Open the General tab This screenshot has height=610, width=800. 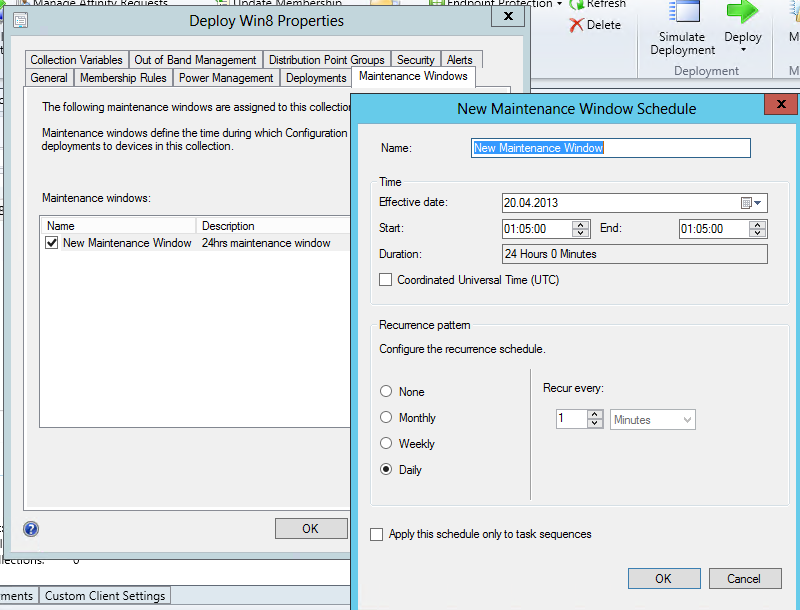pyautogui.click(x=49, y=78)
